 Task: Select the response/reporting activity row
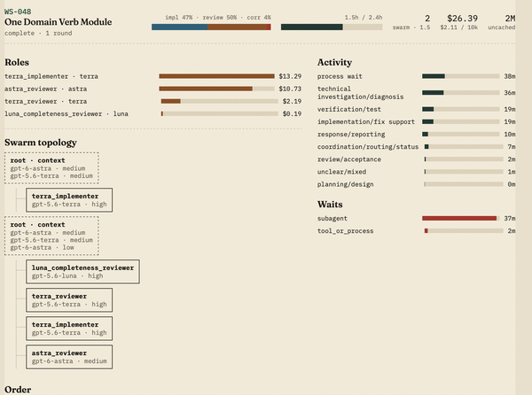417,134
